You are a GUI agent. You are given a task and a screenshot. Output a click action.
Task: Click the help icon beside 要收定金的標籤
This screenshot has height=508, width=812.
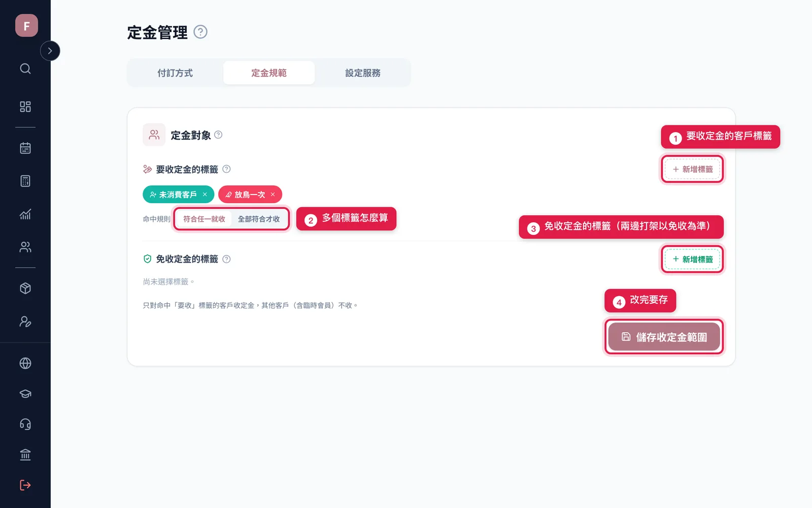point(226,169)
